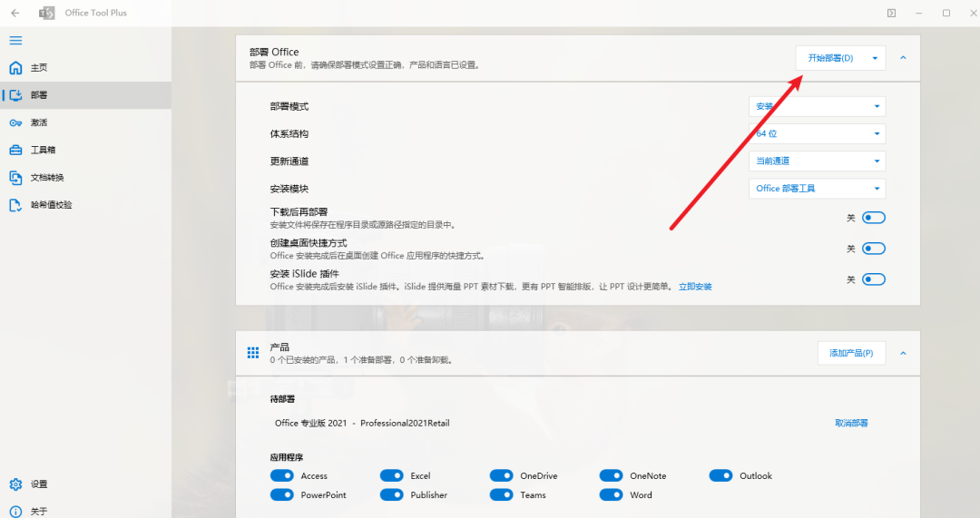Open the 哈希值校验 page
This screenshot has width=980, height=518.
(x=85, y=205)
